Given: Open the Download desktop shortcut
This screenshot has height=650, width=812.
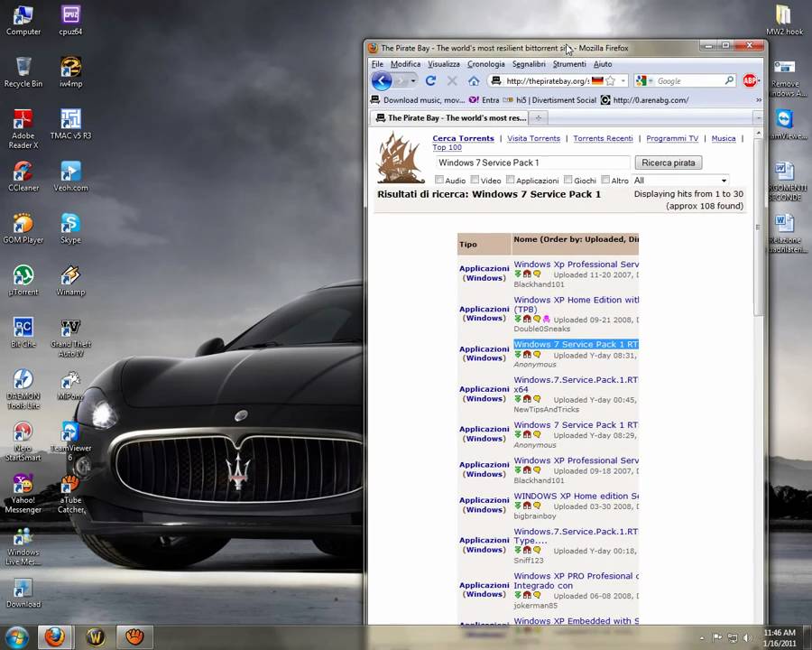Looking at the screenshot, I should [23, 593].
